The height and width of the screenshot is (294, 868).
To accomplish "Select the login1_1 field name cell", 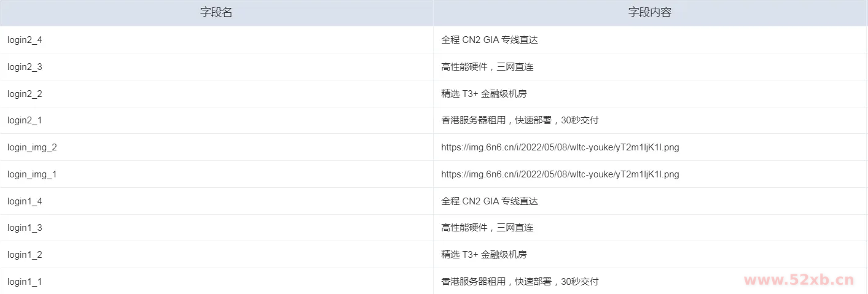I will pyautogui.click(x=25, y=282).
